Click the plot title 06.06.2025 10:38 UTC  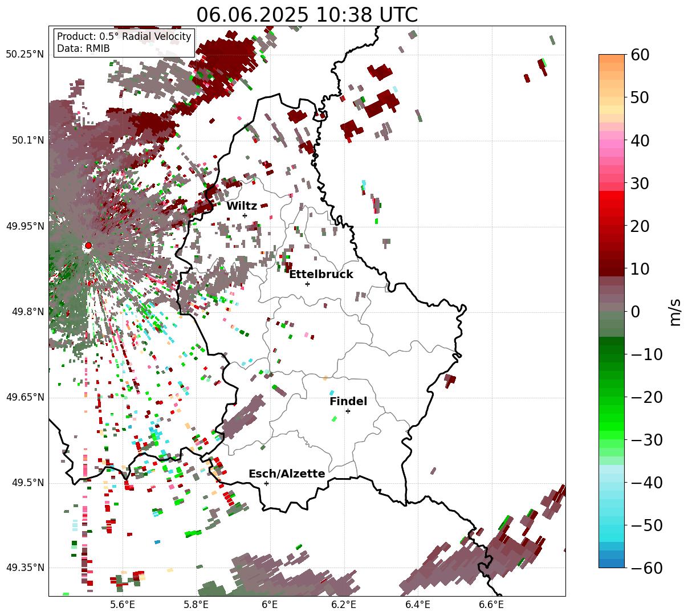click(307, 15)
